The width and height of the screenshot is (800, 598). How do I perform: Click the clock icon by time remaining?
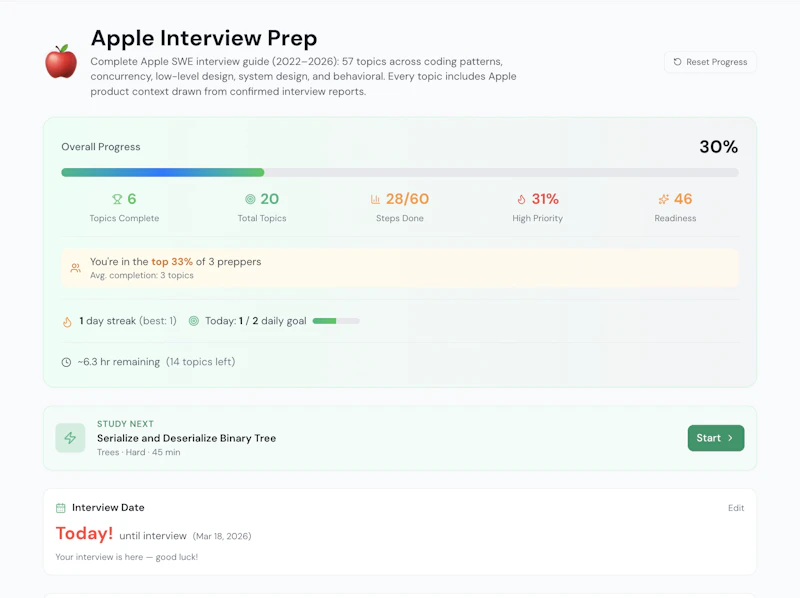point(66,362)
